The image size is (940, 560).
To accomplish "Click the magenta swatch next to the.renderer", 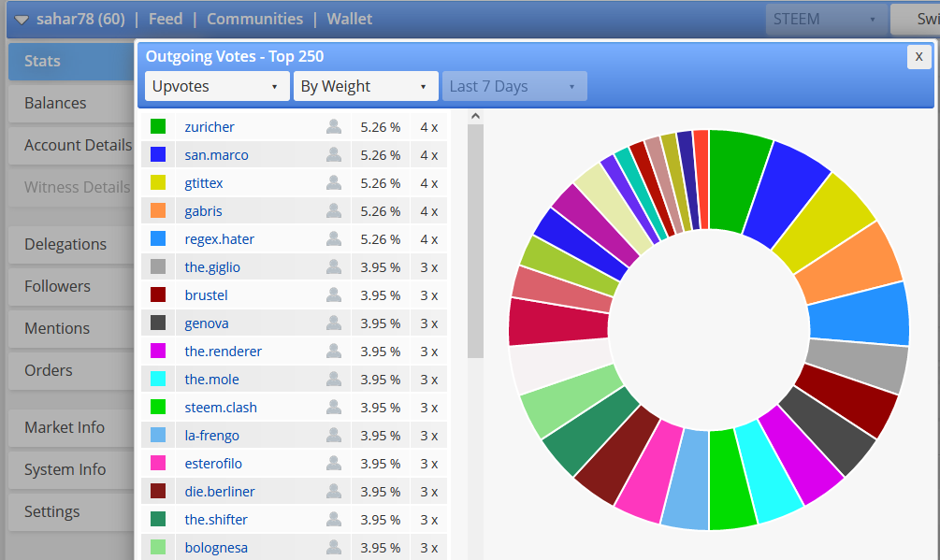I will pos(158,351).
